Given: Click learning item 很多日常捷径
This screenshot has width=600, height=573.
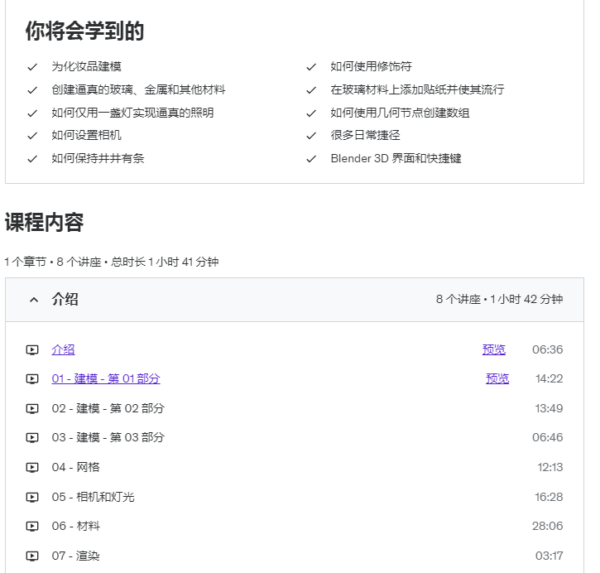Looking at the screenshot, I should [x=365, y=135].
